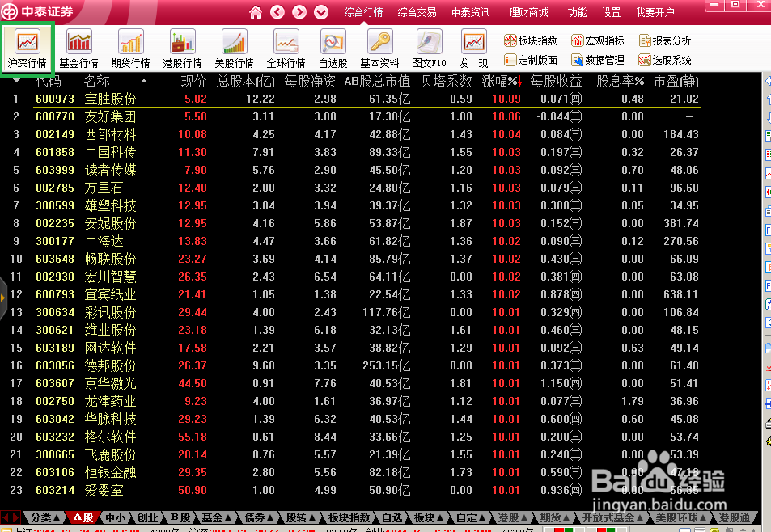
Task: Switch to the 港股通 bottom tab
Action: click(734, 517)
